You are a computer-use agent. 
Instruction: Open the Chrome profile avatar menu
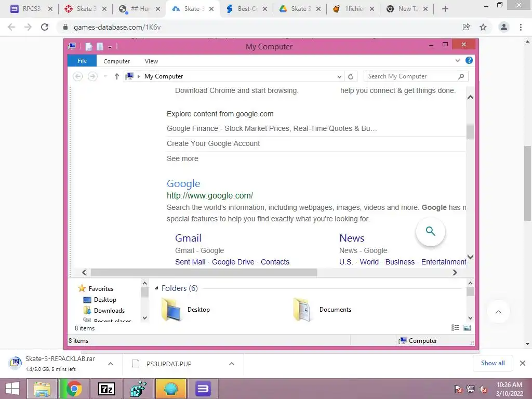pyautogui.click(x=504, y=27)
